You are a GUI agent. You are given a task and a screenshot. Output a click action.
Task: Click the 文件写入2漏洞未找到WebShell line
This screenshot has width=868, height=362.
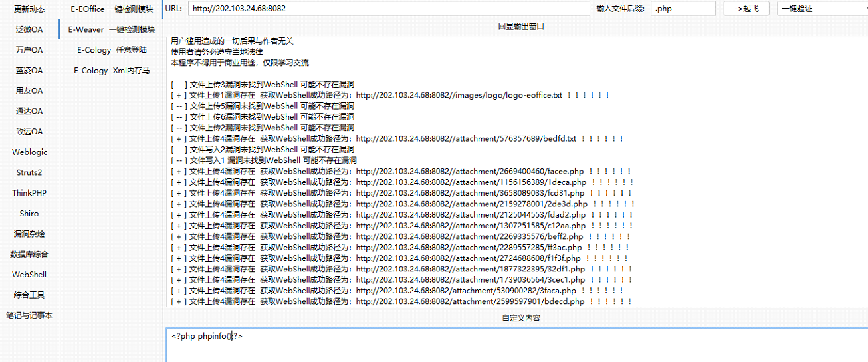click(262, 150)
